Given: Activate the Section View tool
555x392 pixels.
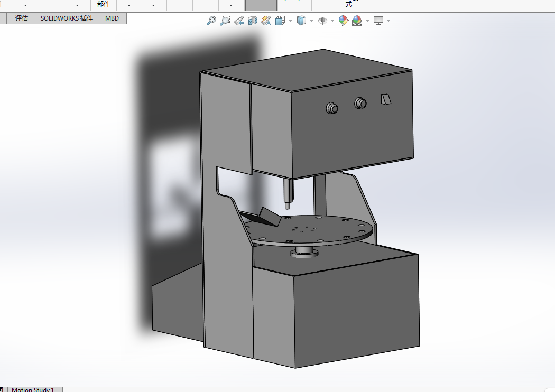Looking at the screenshot, I should (252, 21).
